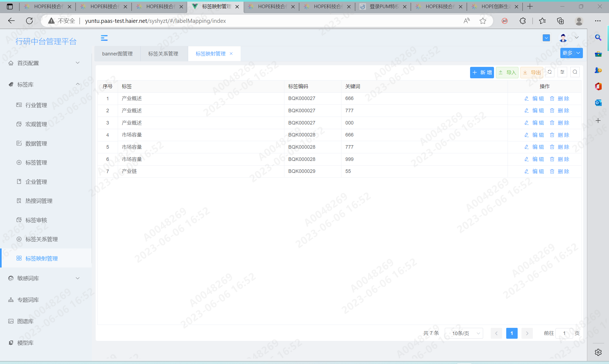The width and height of the screenshot is (609, 364).
Task: Click the read aloud icon in address bar
Action: [x=467, y=21]
